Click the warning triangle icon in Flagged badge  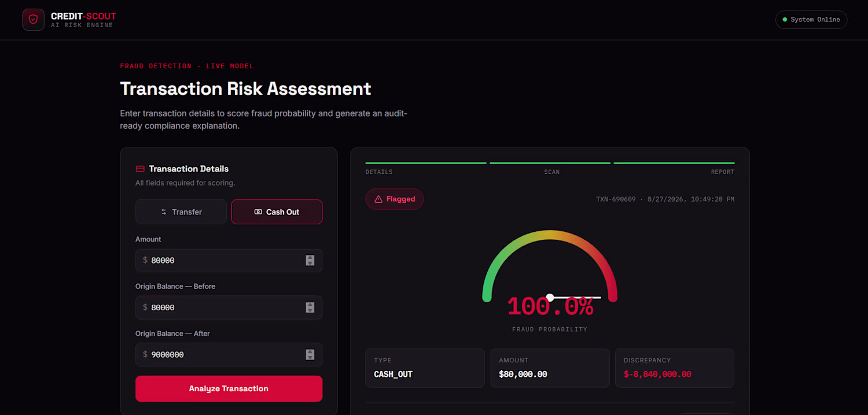point(378,199)
